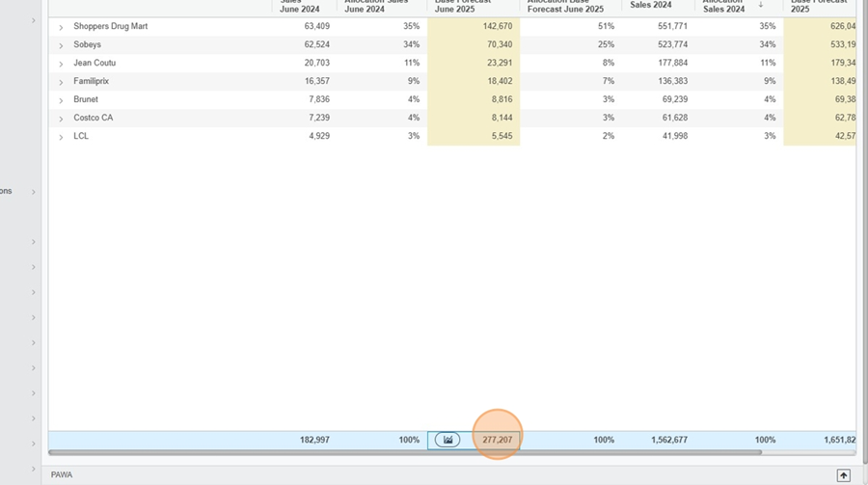Expand the Costco CA row
The height and width of the screenshot is (485, 868).
(61, 118)
